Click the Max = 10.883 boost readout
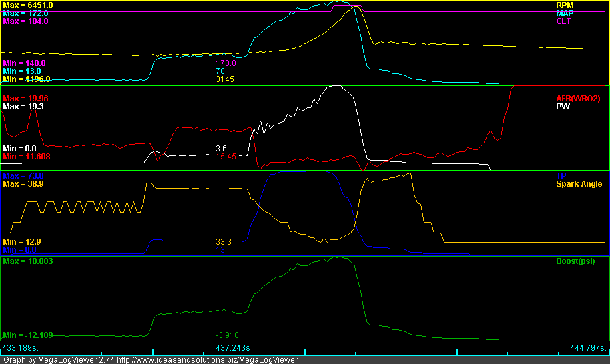The width and height of the screenshot is (610, 364). tap(27, 261)
